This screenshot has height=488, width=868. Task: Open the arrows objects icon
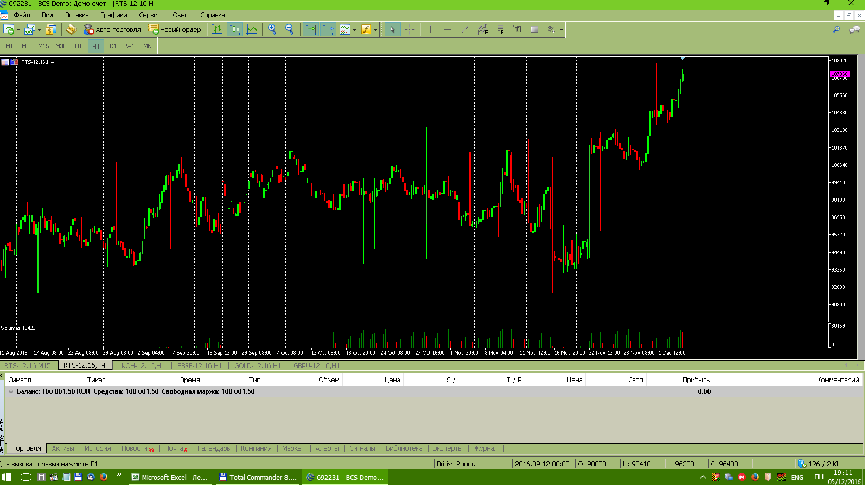click(x=551, y=29)
